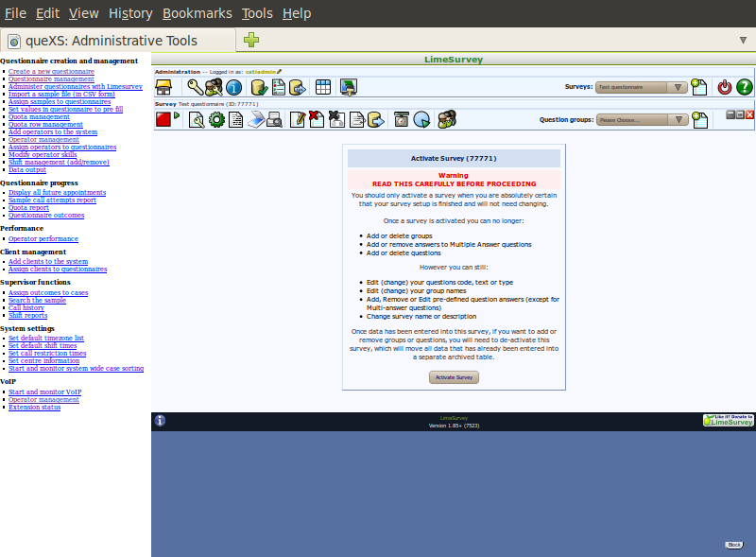Open the green help question mark icon
Viewport: 756px width, 557px height.
pyautogui.click(x=744, y=87)
